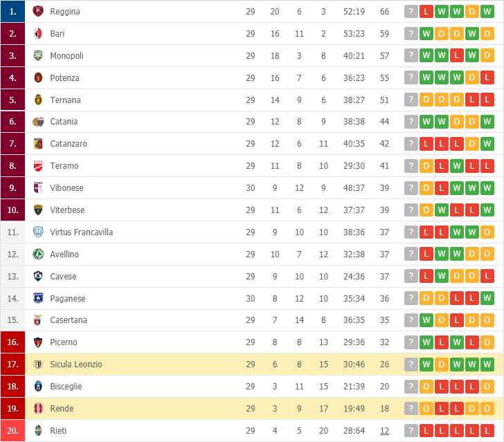The width and height of the screenshot is (504, 442).
Task: Select the Sicula Leonzio team name
Action: [x=76, y=365]
